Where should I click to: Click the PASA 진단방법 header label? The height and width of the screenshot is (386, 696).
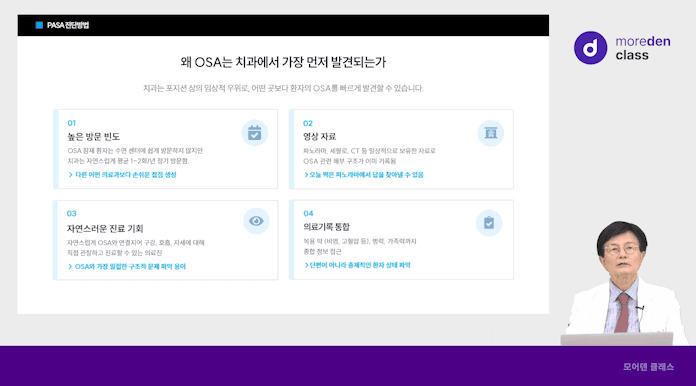pos(68,25)
